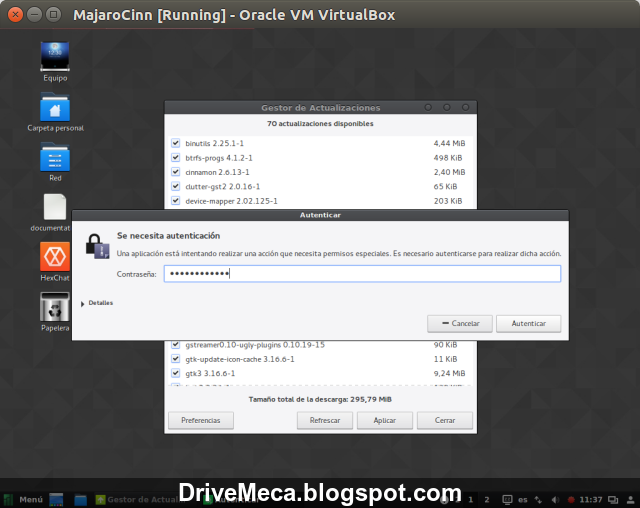The height and width of the screenshot is (508, 640).
Task: Click the 498 KiB size of btrfs-progs
Action: [x=448, y=158]
